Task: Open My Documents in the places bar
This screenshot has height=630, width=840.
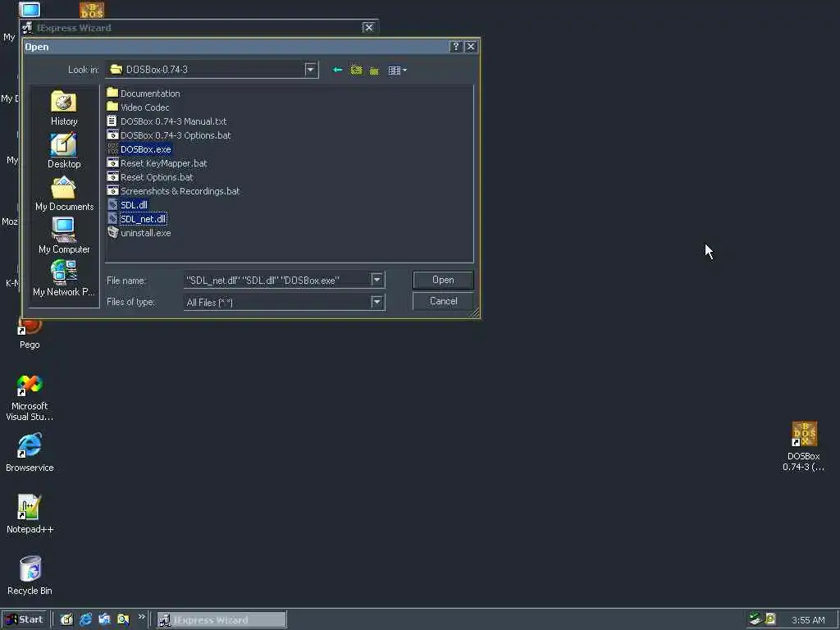Action: [64, 194]
